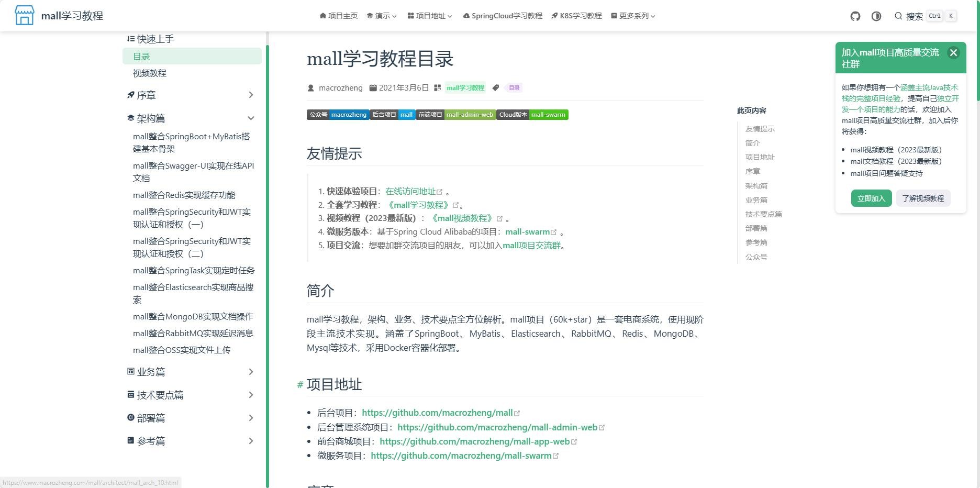The height and width of the screenshot is (488, 980).
Task: Open the 更多系列 dropdown menu
Action: pyautogui.click(x=633, y=16)
